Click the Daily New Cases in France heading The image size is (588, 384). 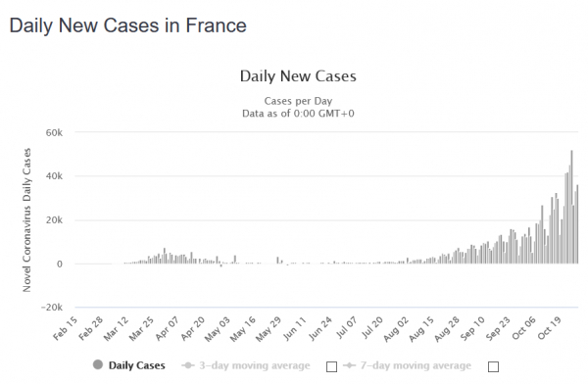[x=127, y=25]
